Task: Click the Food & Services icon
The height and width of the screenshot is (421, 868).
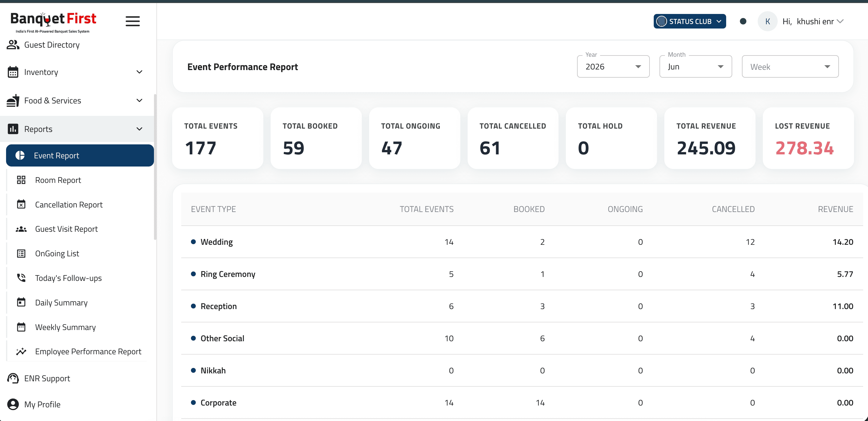Action: point(13,100)
